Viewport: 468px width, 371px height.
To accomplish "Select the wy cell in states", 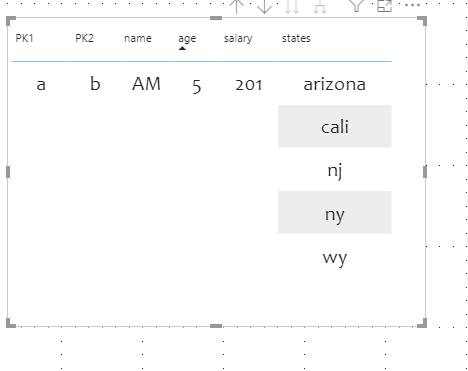I will click(x=335, y=257).
